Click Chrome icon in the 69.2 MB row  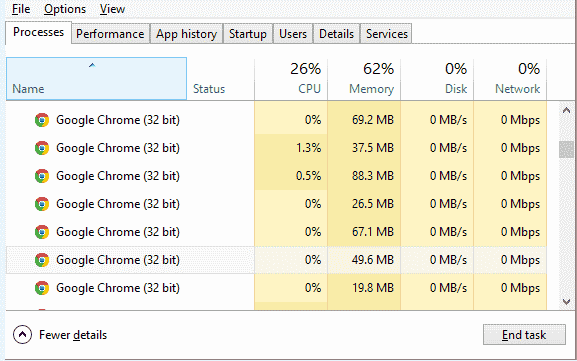(42, 120)
